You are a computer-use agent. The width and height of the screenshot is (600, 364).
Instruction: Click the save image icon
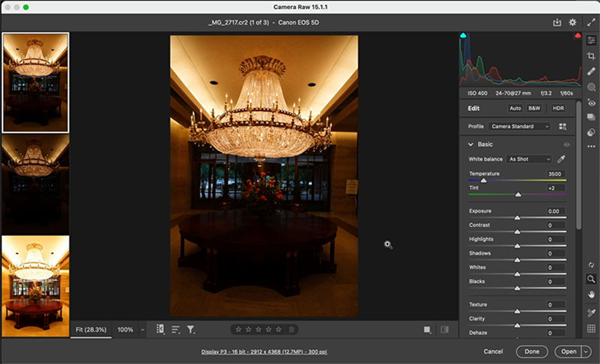pos(557,22)
